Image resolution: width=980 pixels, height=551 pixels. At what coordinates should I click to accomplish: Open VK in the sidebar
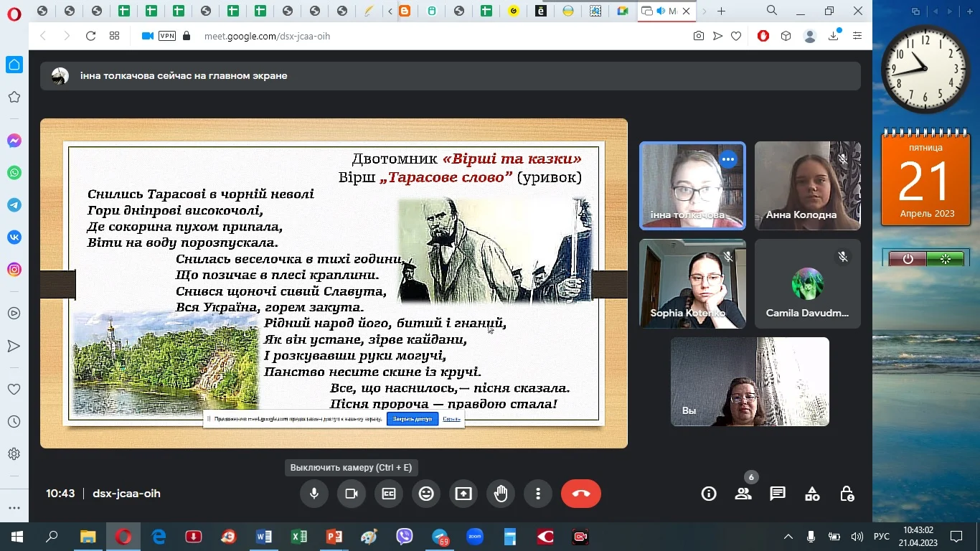click(14, 237)
